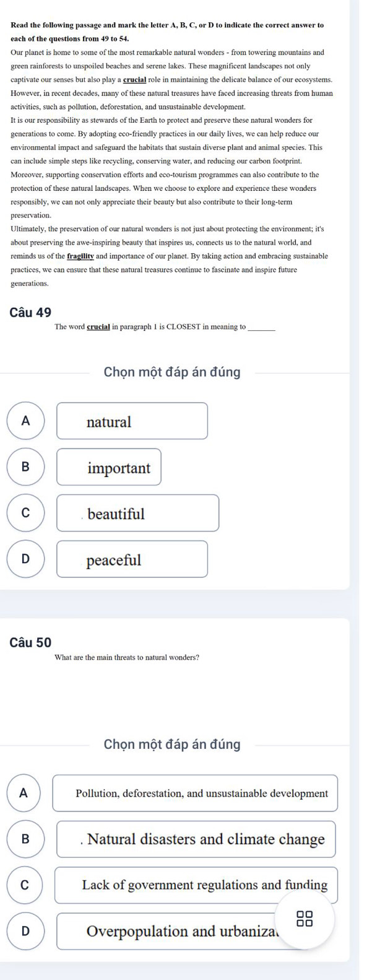Image resolution: width=380 pixels, height=980 pixels.
Task: Choose the answer box labeled beautiful
Action: (x=138, y=513)
